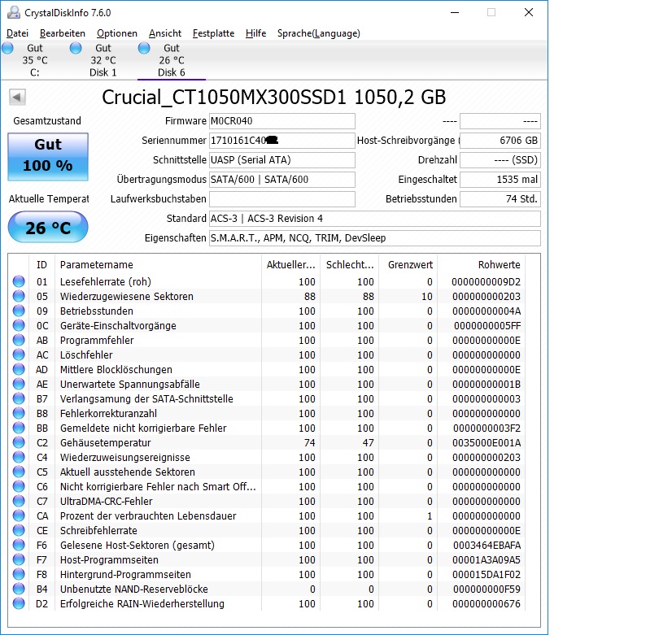Click status orb of Unbenutzte NAND-Reserveblöcke row

pyautogui.click(x=19, y=589)
